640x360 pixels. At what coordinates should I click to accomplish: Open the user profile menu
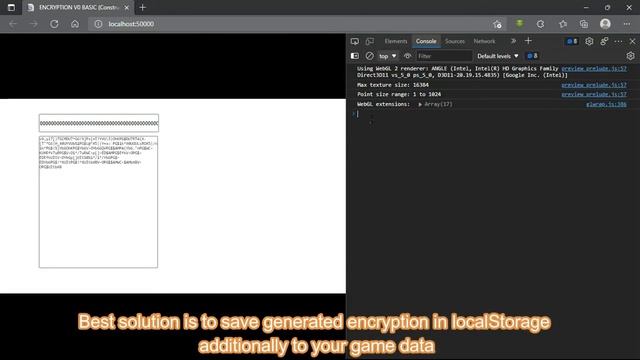pyautogui.click(x=605, y=24)
